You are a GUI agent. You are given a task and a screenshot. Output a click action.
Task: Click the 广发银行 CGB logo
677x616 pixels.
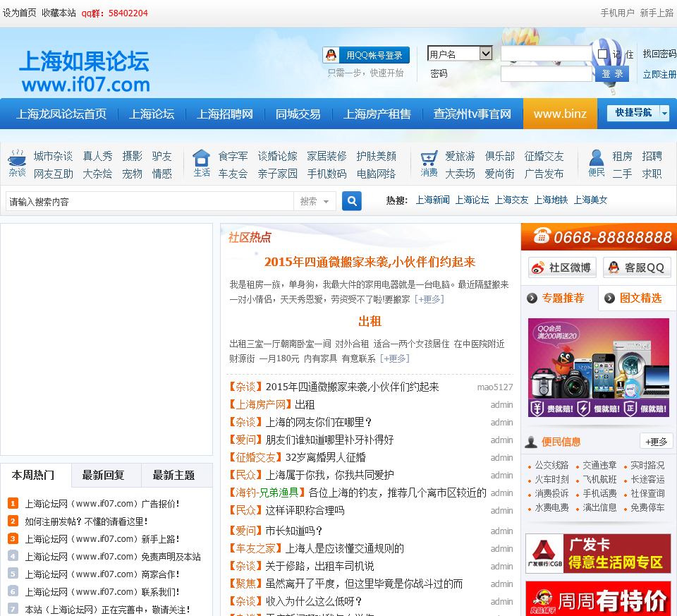(544, 553)
